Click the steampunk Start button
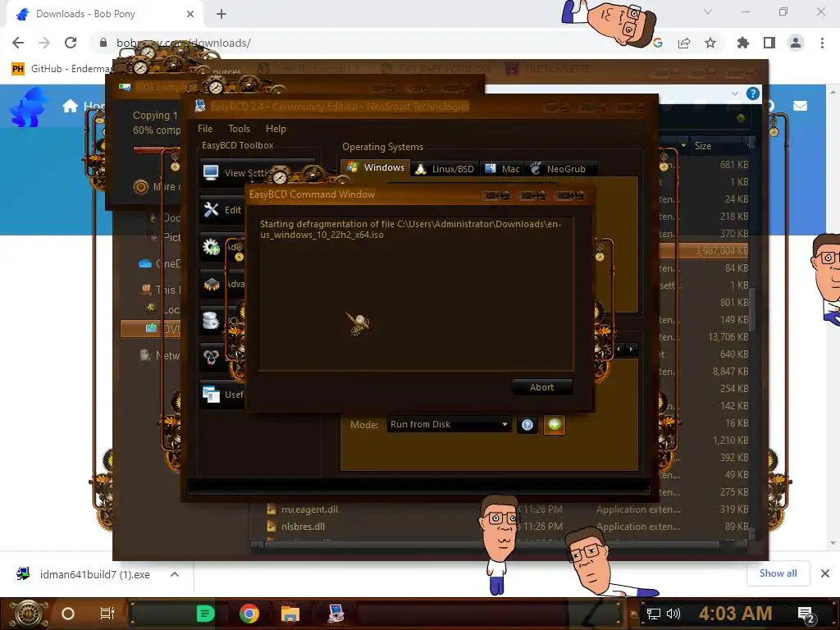840x630 pixels. click(29, 614)
